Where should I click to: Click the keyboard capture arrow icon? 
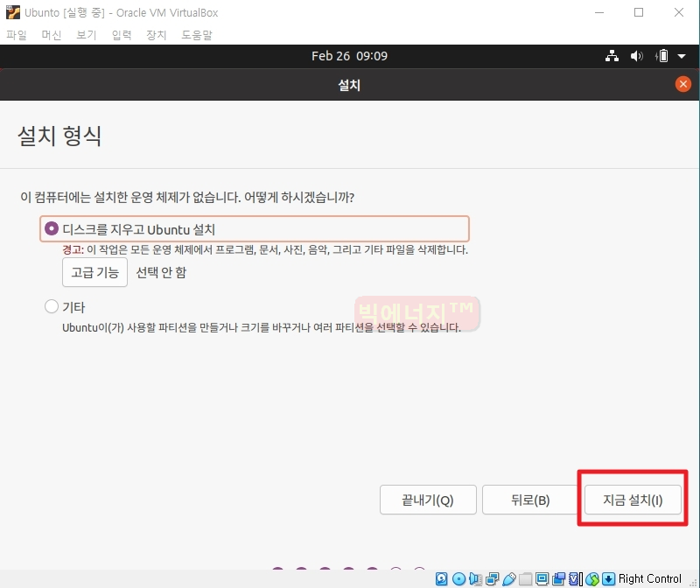608,579
